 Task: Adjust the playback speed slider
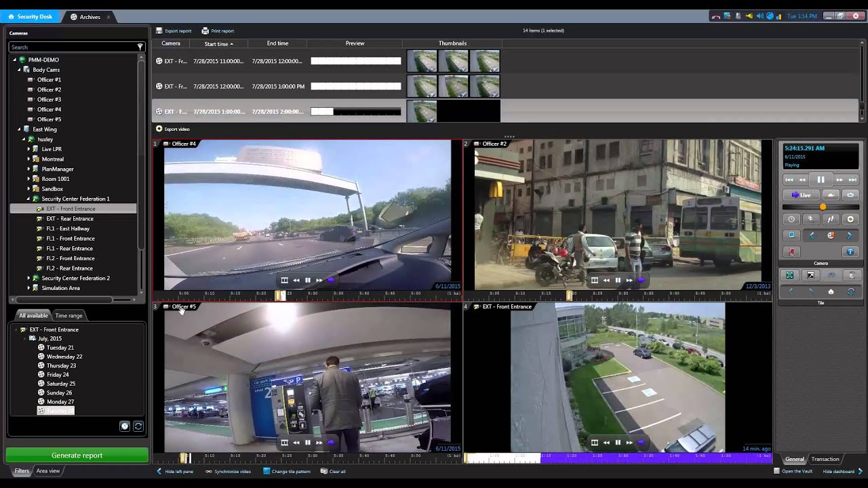click(x=821, y=207)
